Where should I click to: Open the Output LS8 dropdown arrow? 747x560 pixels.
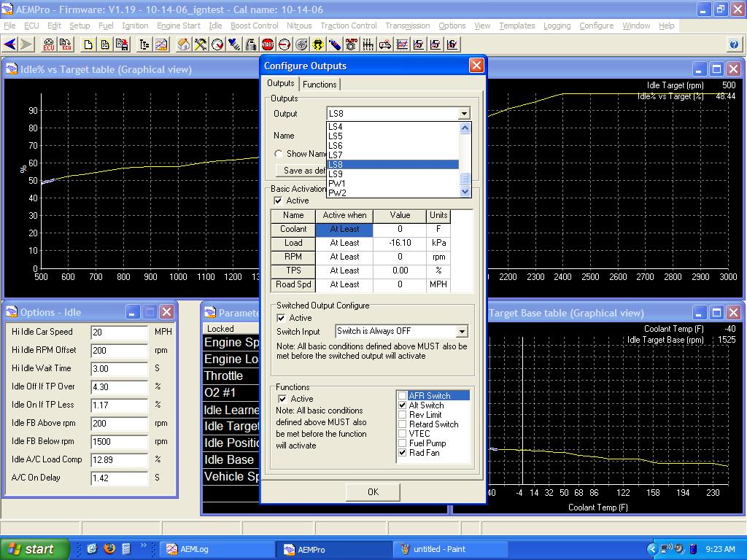[464, 113]
